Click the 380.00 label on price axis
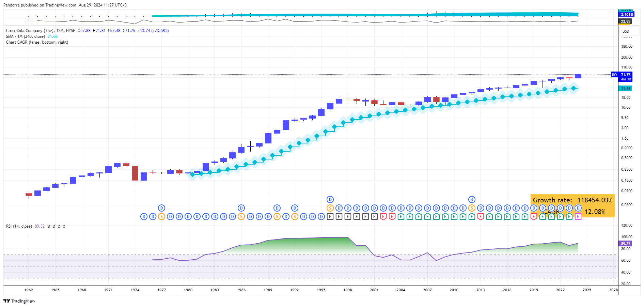Viewport: 644px width, 307px height. 627,46
